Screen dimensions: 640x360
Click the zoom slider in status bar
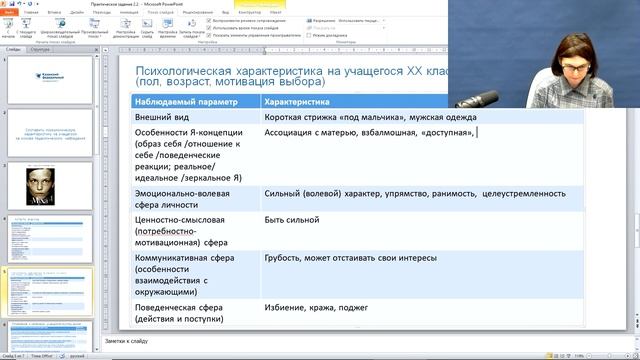point(608,356)
